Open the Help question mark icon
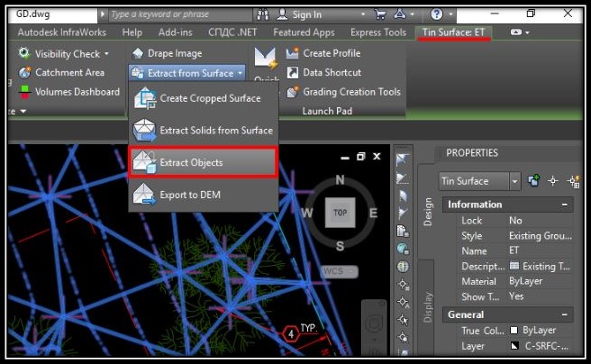Screen dimensions: 591x364 (436, 14)
